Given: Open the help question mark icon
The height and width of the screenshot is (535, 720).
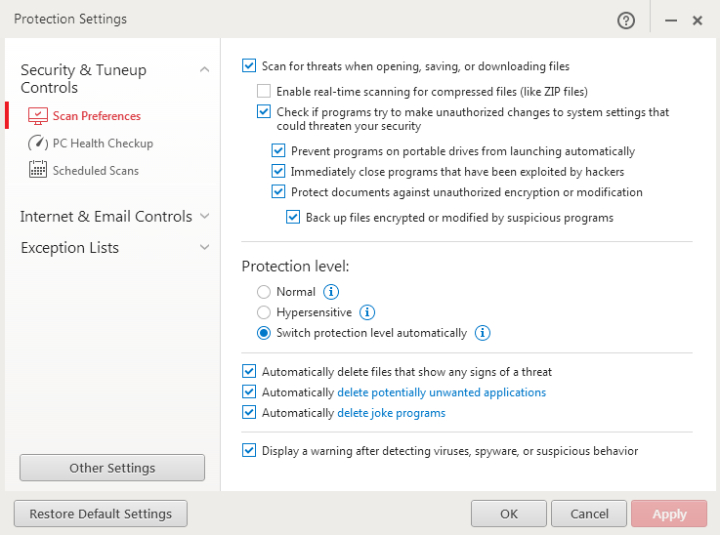Looking at the screenshot, I should [626, 20].
